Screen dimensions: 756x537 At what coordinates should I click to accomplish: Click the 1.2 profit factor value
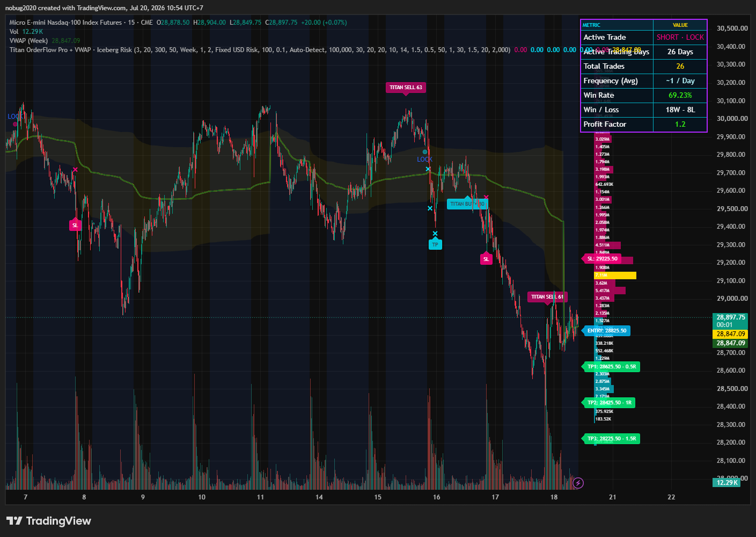pyautogui.click(x=680, y=125)
